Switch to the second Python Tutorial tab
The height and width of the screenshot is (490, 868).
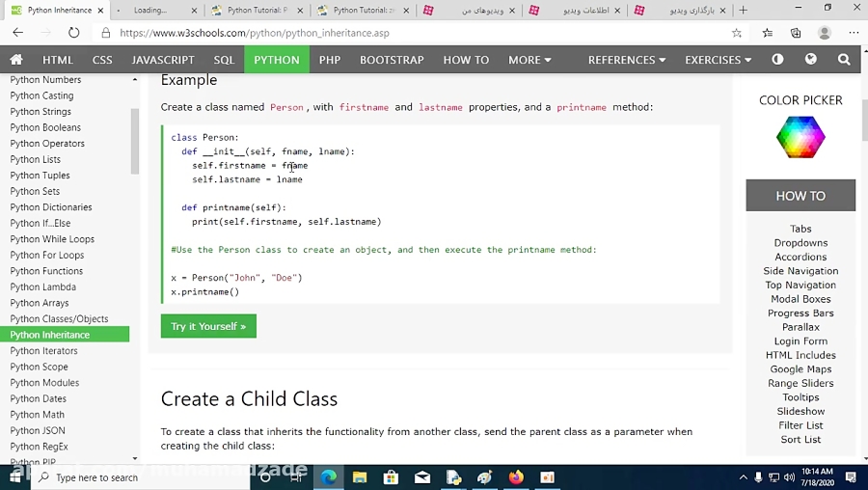coord(364,10)
